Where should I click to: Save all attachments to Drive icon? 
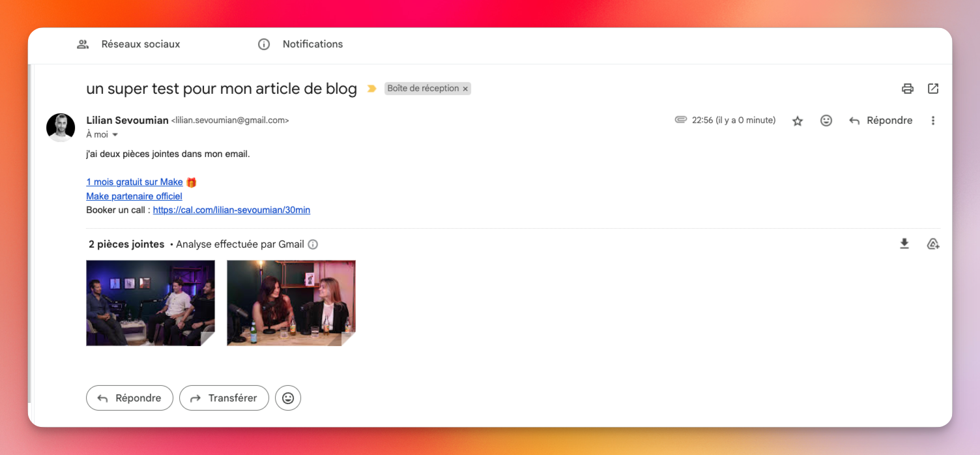932,244
